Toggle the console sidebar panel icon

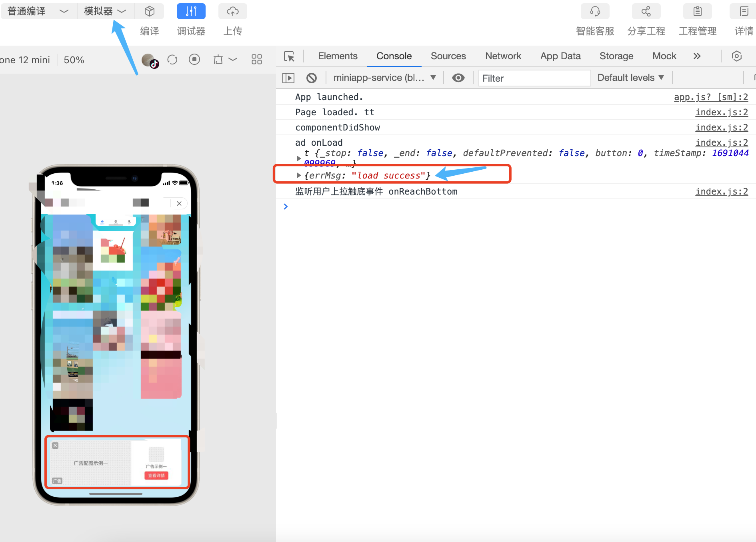[x=288, y=78]
